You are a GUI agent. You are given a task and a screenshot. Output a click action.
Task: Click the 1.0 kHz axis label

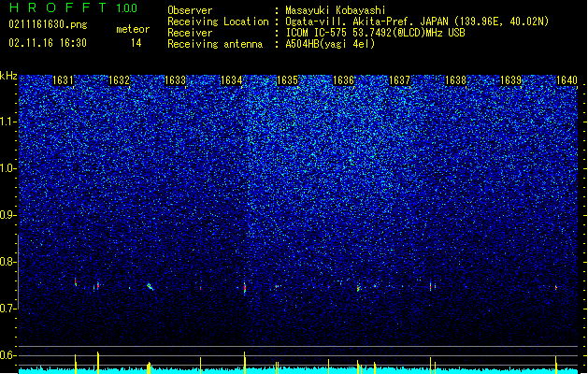8,168
